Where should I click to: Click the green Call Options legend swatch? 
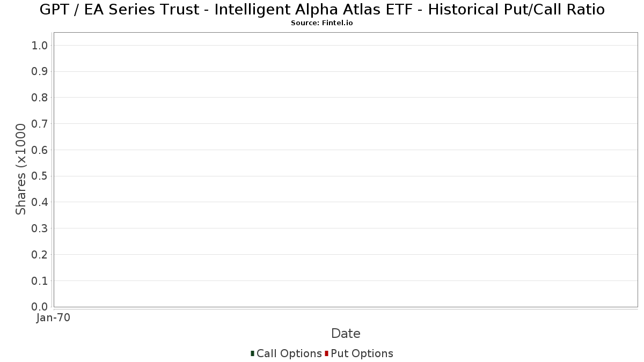point(252,353)
